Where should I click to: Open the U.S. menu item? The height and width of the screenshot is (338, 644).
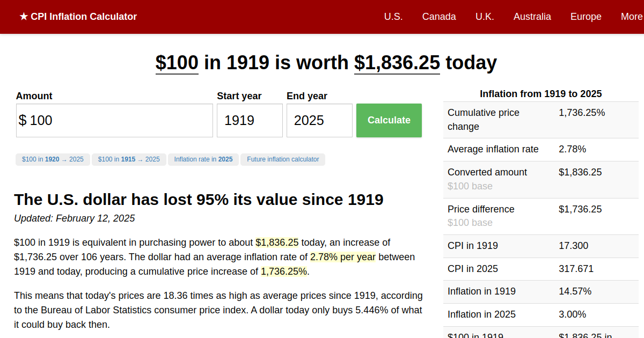tap(393, 17)
